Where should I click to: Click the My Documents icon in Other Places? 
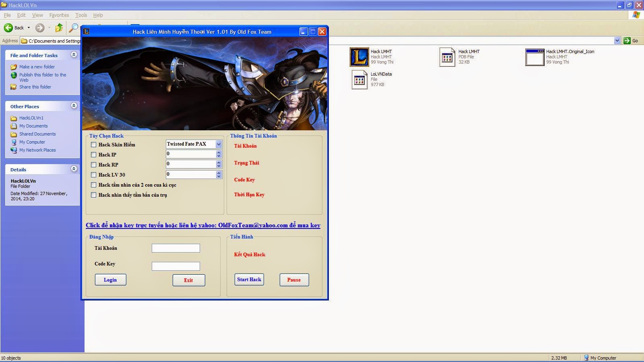(x=14, y=126)
